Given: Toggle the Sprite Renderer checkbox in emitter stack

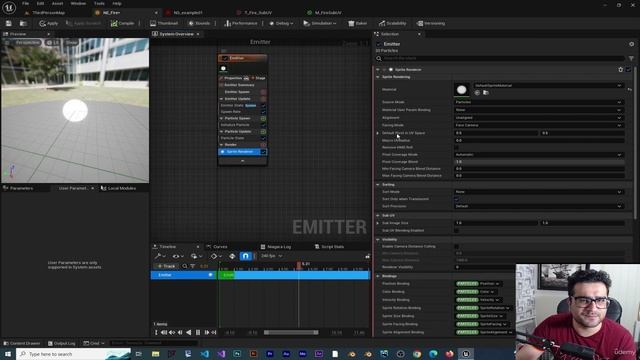Looking at the screenshot, I should (263, 152).
